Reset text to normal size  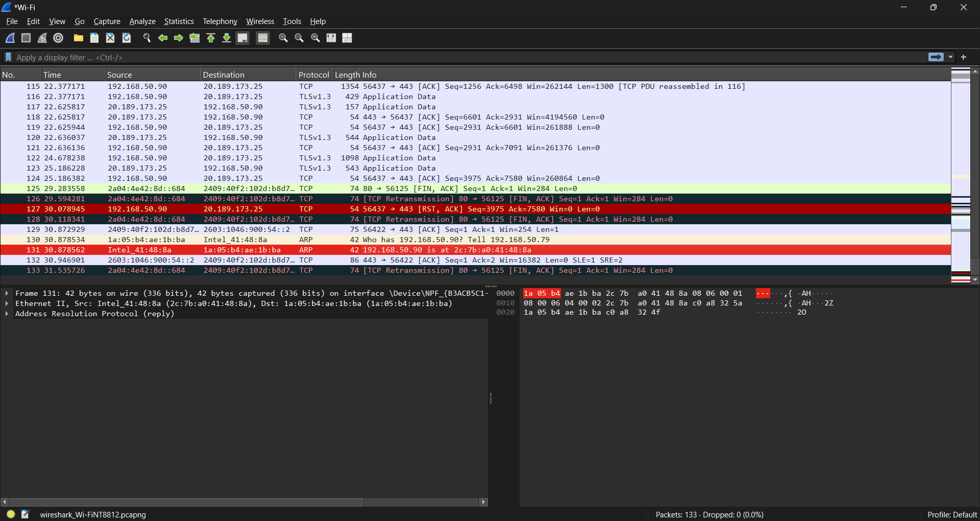[x=315, y=38]
